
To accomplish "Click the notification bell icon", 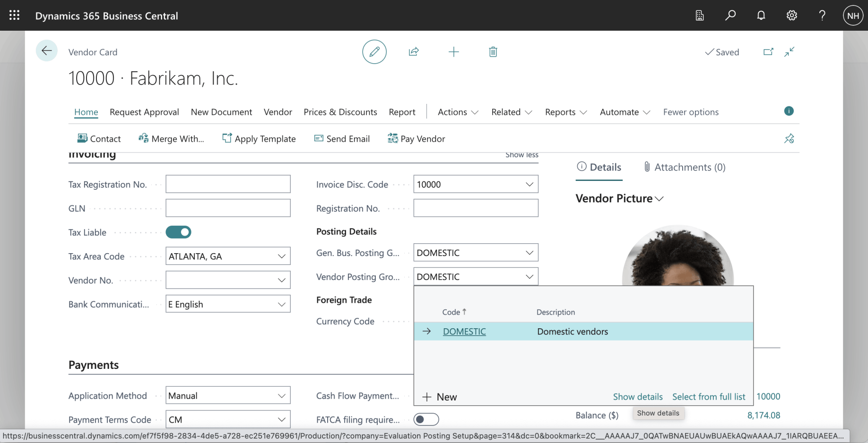I will point(761,16).
